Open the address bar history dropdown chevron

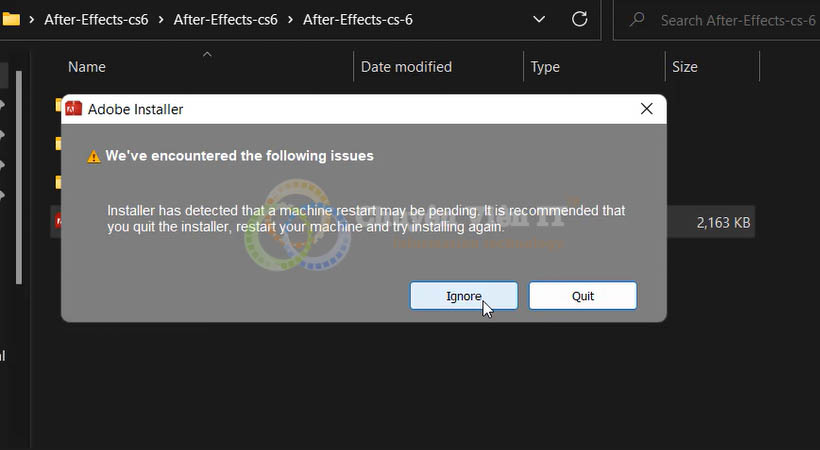(x=539, y=19)
